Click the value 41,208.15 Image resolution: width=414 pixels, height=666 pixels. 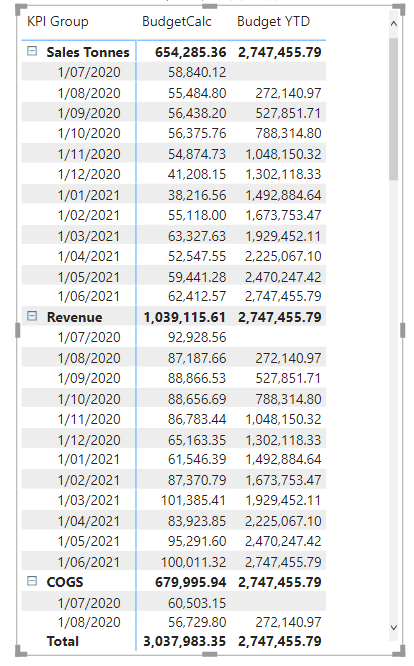click(197, 174)
